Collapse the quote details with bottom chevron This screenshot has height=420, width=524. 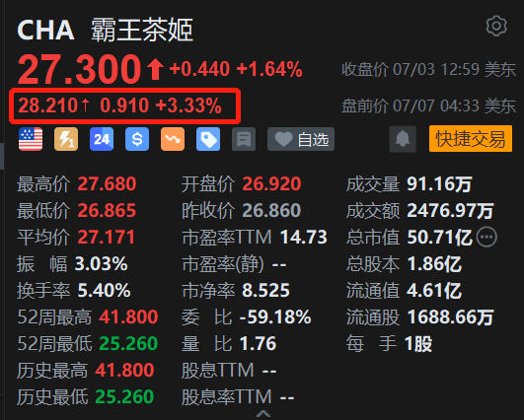(263, 414)
